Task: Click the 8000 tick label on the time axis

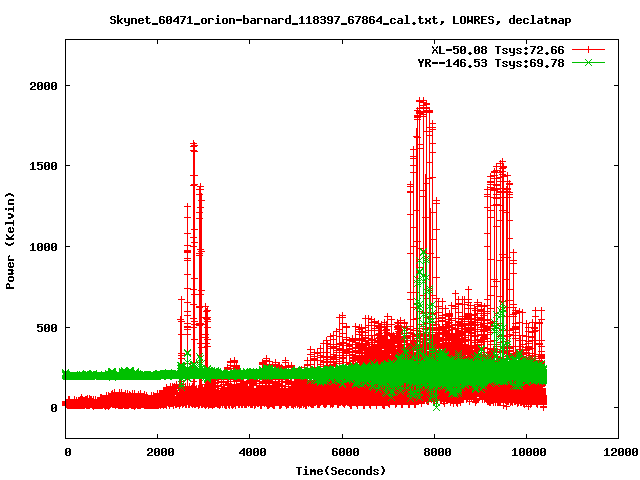Action: 437,452
